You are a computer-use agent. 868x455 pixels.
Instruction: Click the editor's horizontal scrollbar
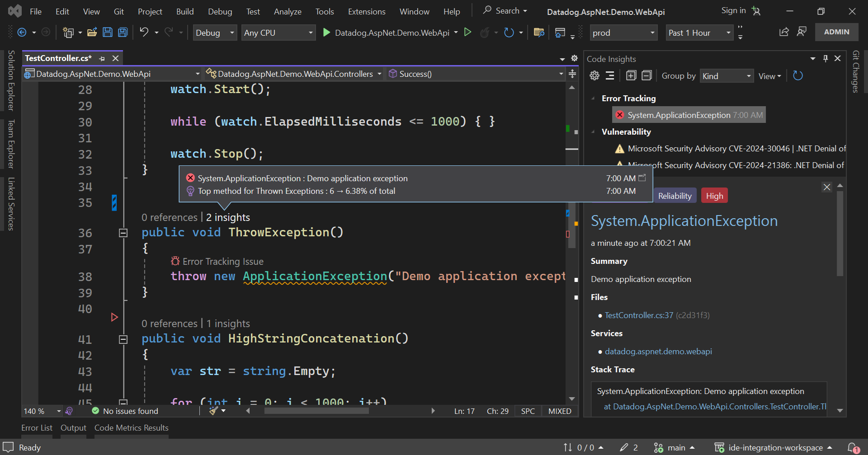(x=316, y=411)
